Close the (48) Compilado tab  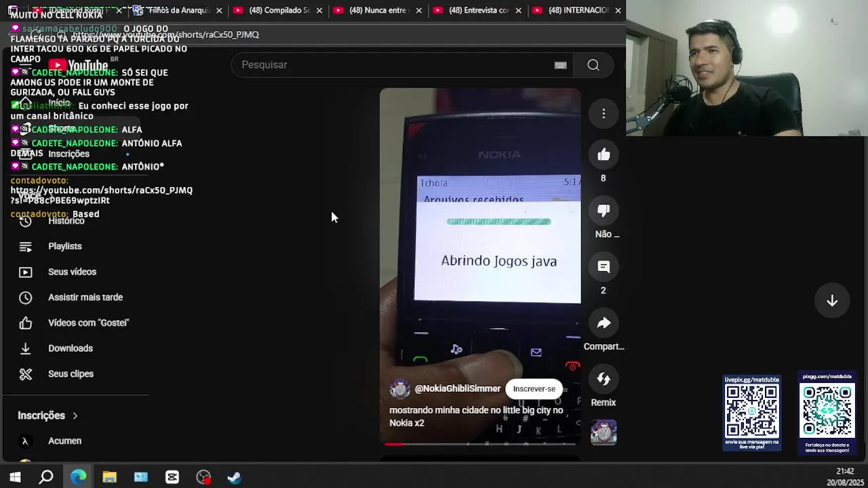pyautogui.click(x=319, y=10)
